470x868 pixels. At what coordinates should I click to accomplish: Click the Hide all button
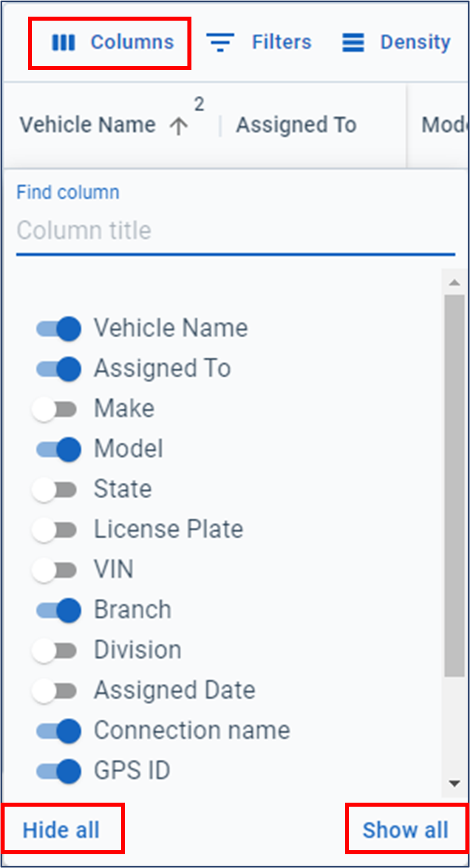pyautogui.click(x=61, y=830)
